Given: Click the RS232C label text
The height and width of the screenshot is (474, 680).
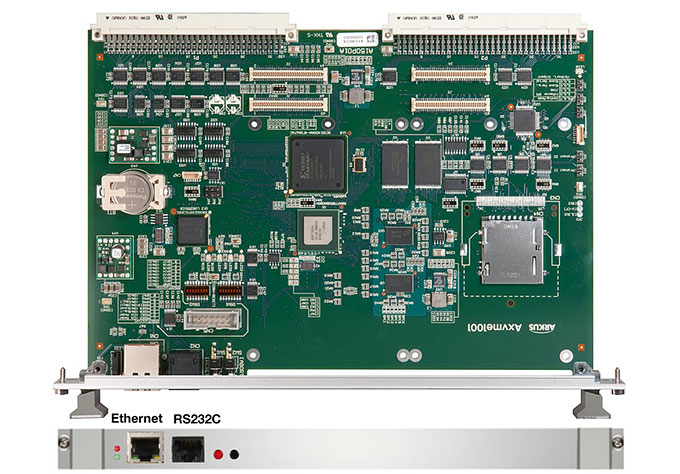Looking at the screenshot, I should coord(197,419).
